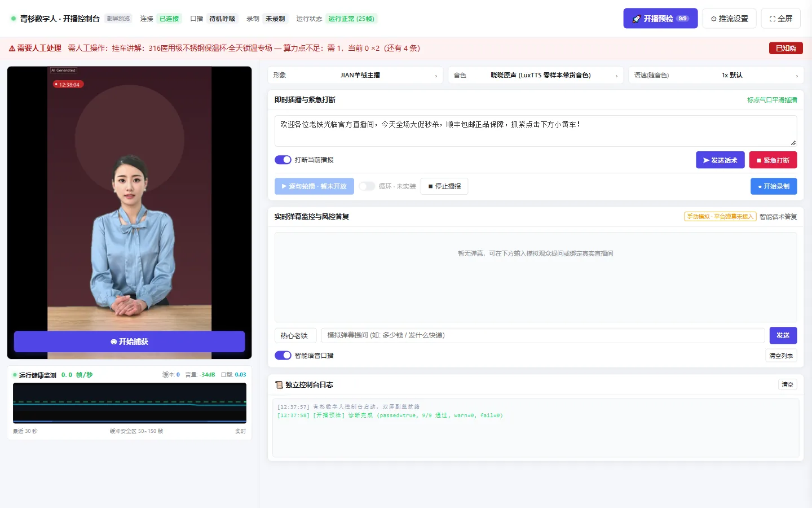Screen dimensions: 812x508
Task: Stop broadcasting with 停止播报
Action: tap(444, 186)
